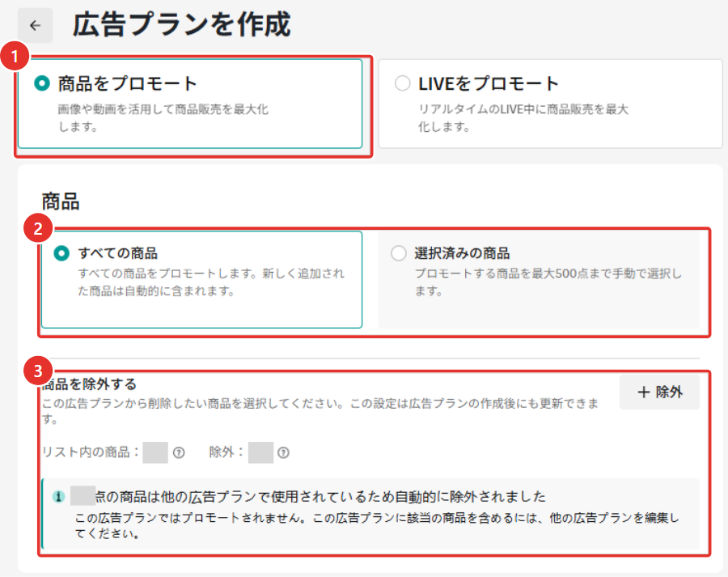Open help icon next to 除外 count
Viewport: 728px width, 577px height.
tap(283, 452)
